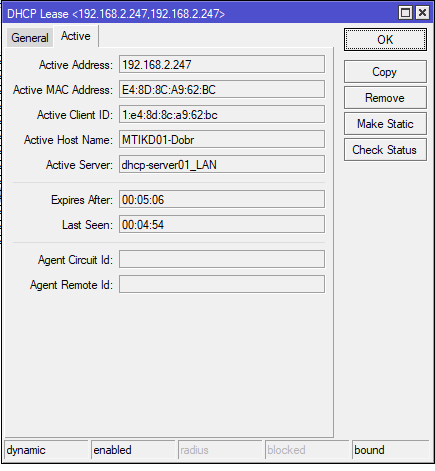Click the Check Status button
Screen dimensions: 435x471
point(385,150)
